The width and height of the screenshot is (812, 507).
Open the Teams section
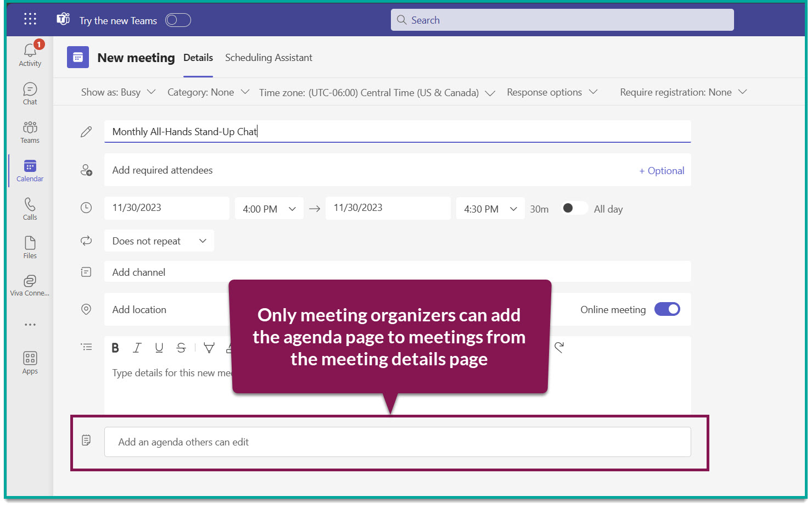click(x=30, y=132)
